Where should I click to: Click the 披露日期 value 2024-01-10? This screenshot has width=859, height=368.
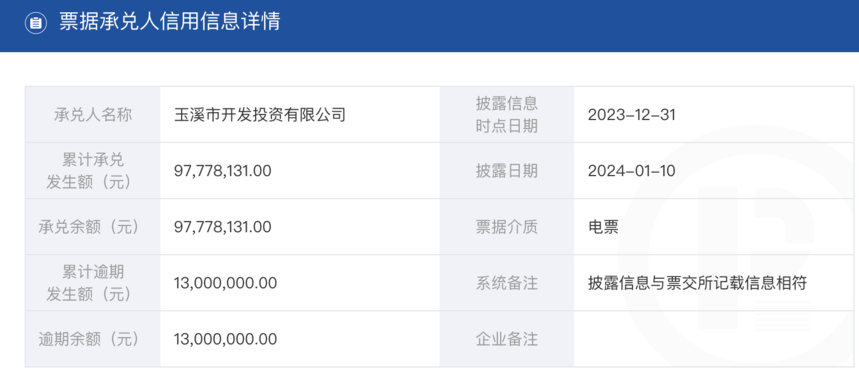(632, 171)
